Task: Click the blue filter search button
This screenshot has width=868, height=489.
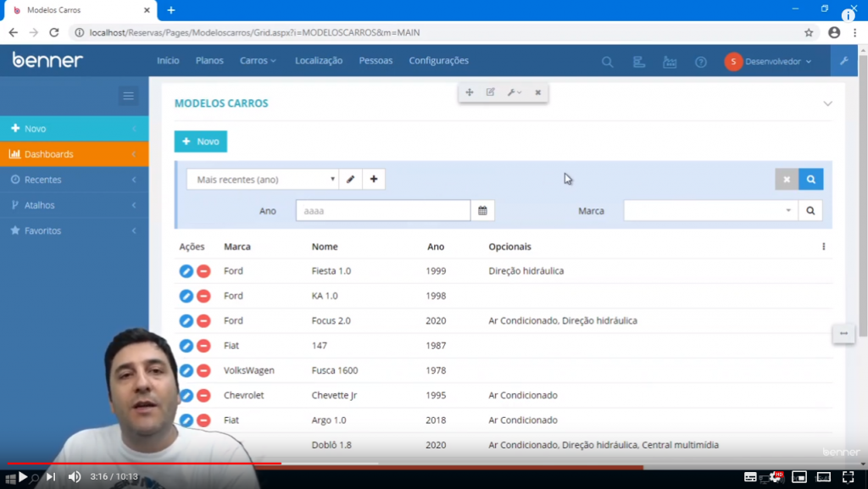Action: (x=810, y=180)
